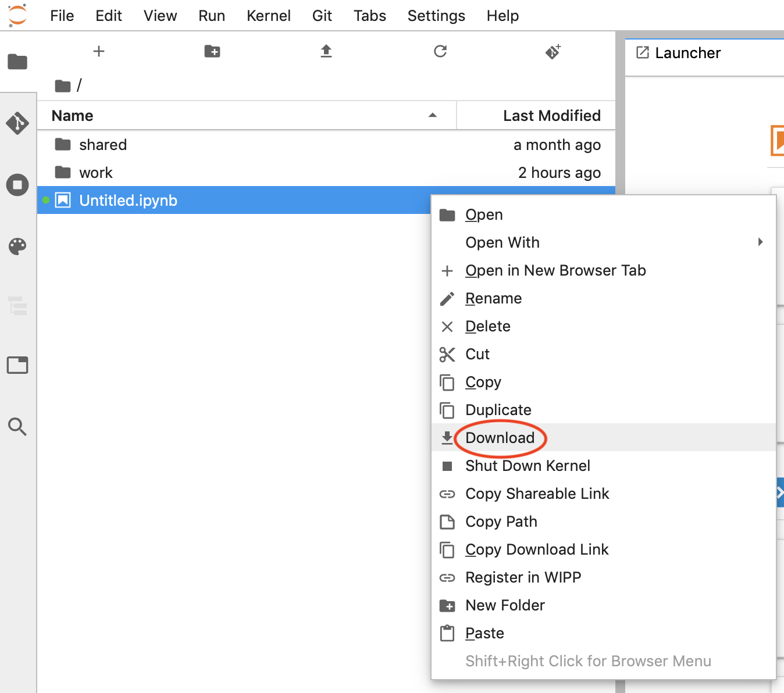Click the New Launcher plus icon
This screenshot has width=784, height=693.
pyautogui.click(x=99, y=51)
